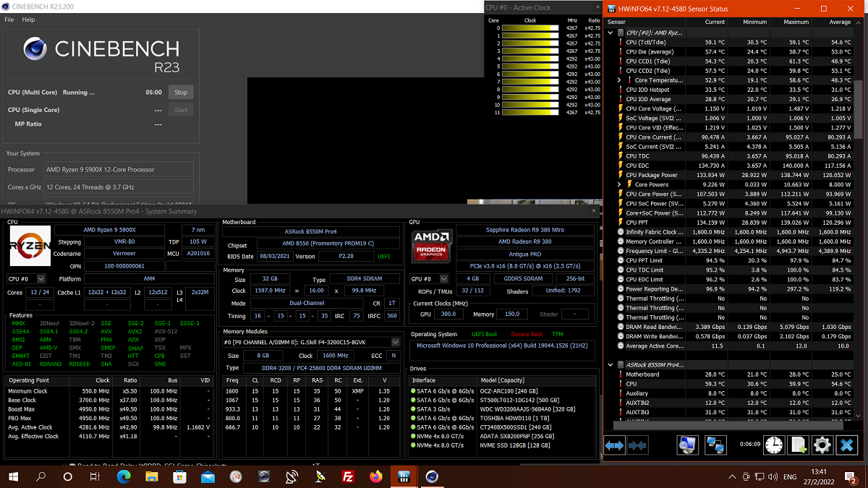Image resolution: width=868 pixels, height=488 pixels.
Task: Open File Explorer from the taskbar
Action: coord(151,476)
